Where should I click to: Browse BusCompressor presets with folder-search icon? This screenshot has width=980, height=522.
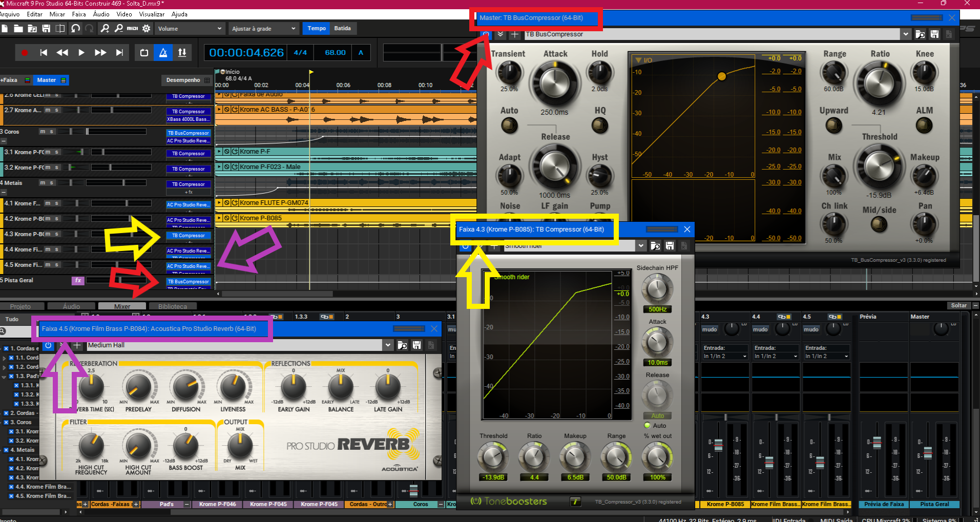(x=920, y=34)
